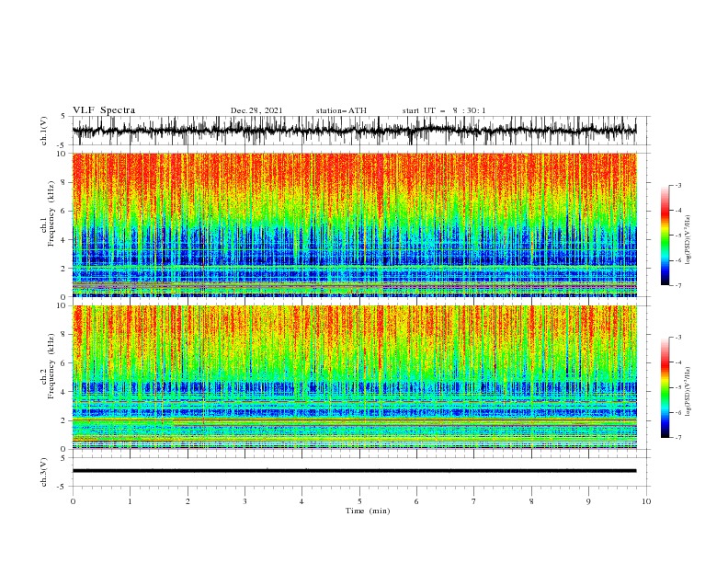Click the time axis tick label '10'
Viewport: 728px width, 563px height.
point(646,501)
